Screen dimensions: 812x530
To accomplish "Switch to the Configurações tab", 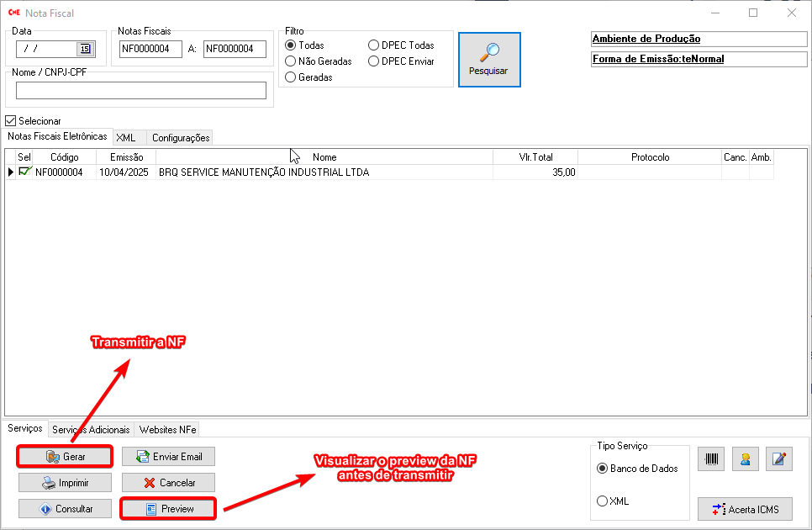I will coord(180,138).
